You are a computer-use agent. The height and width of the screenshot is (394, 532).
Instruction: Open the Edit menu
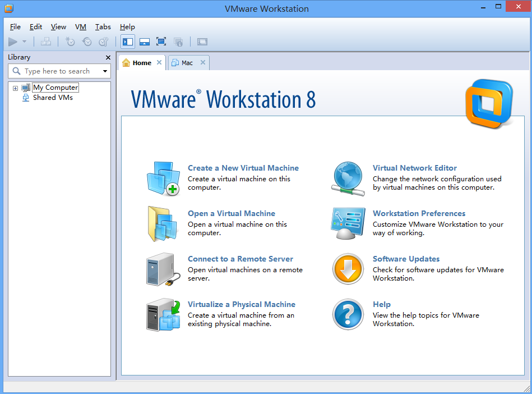(36, 27)
